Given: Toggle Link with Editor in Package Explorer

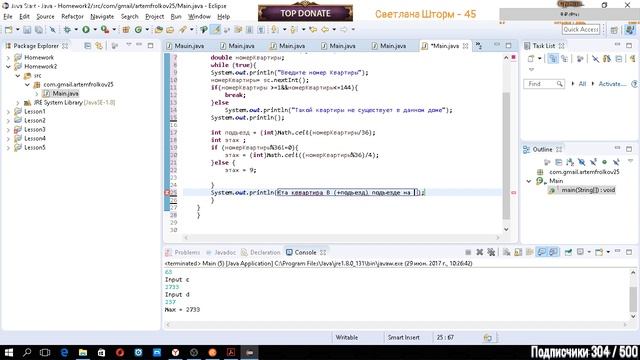Looking at the screenshot, I should tap(99, 46).
